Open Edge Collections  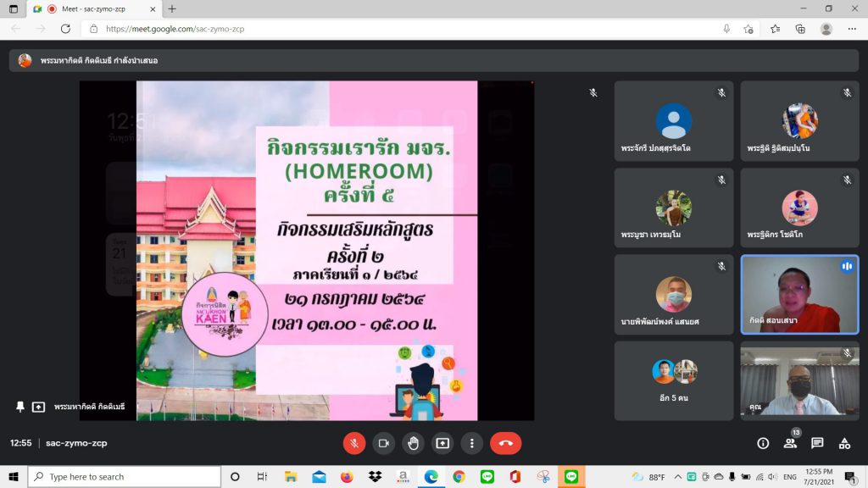click(800, 29)
